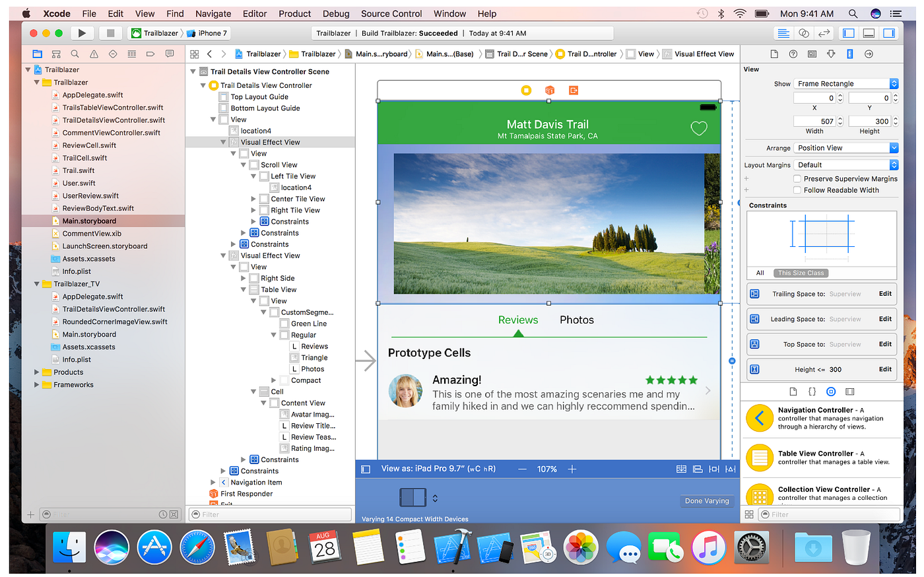Open the Size Inspector ruler icon
Screen dimensions: 924x577
coord(849,53)
